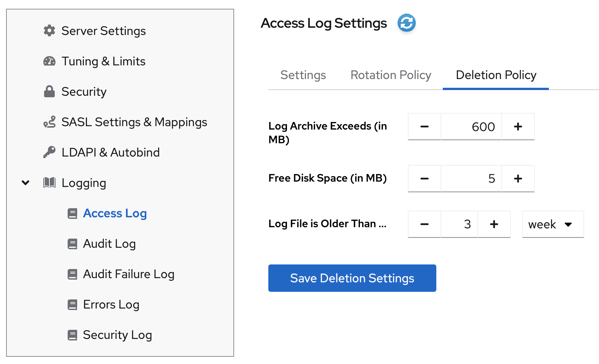Click Save Deletion Settings button
The height and width of the screenshot is (364, 599).
coord(352,278)
